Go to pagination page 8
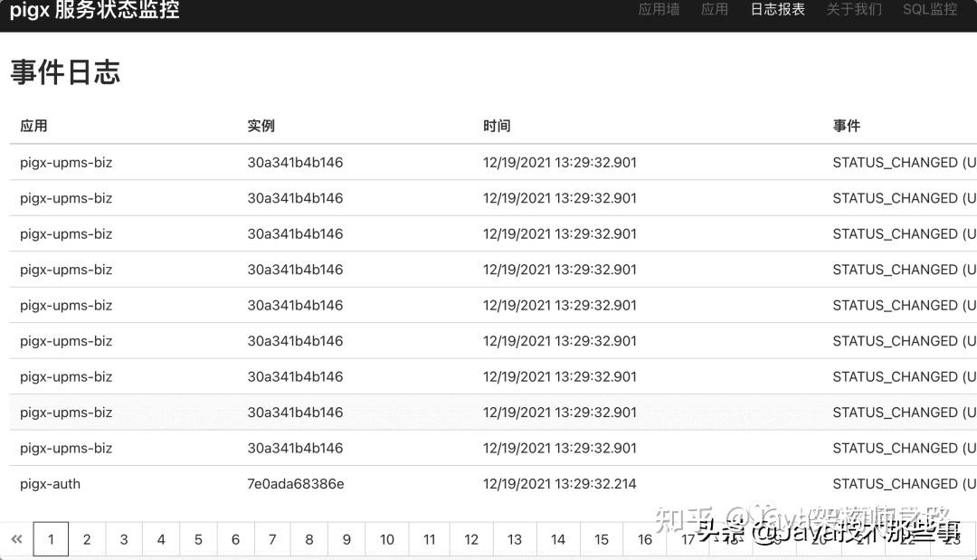This screenshot has height=560, width=977. [309, 539]
